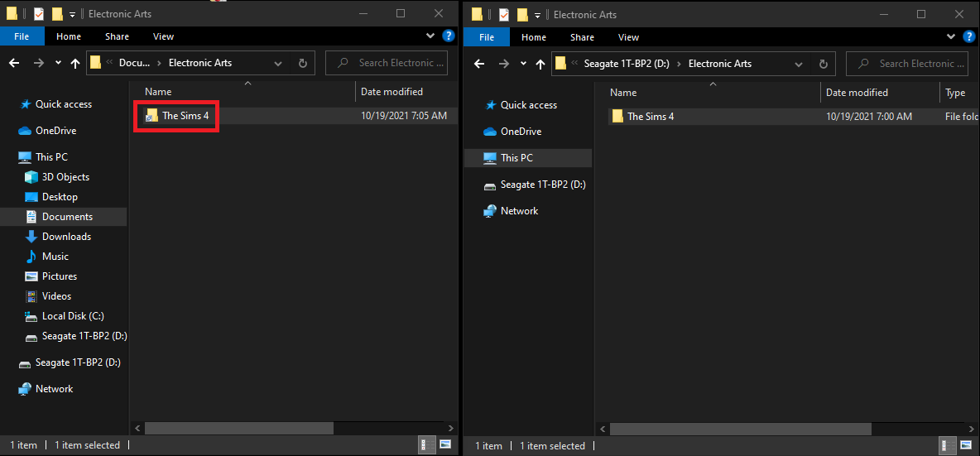Open recent locations dropdown in right window
The image size is (980, 456).
pyautogui.click(x=523, y=64)
